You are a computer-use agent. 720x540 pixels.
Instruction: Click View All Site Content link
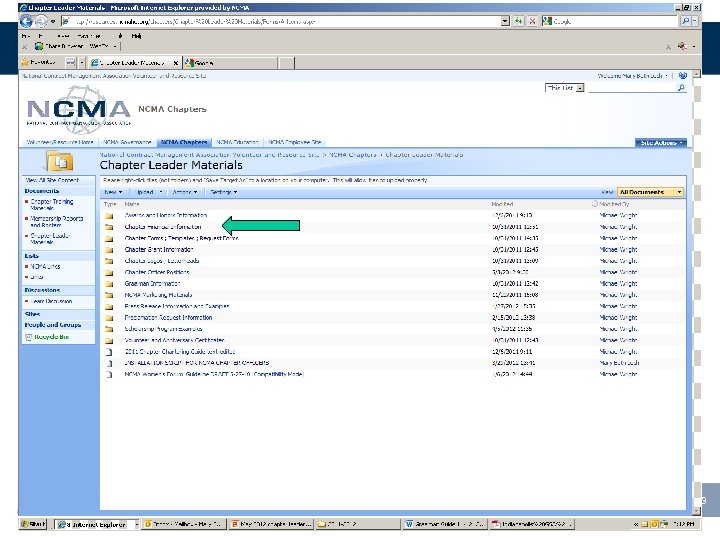pos(52,180)
